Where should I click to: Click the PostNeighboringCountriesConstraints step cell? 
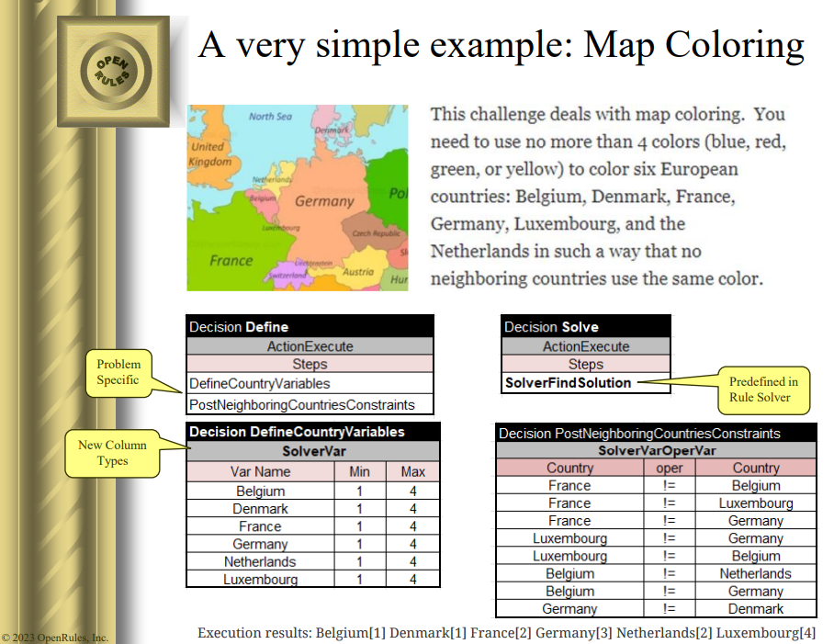click(x=310, y=404)
